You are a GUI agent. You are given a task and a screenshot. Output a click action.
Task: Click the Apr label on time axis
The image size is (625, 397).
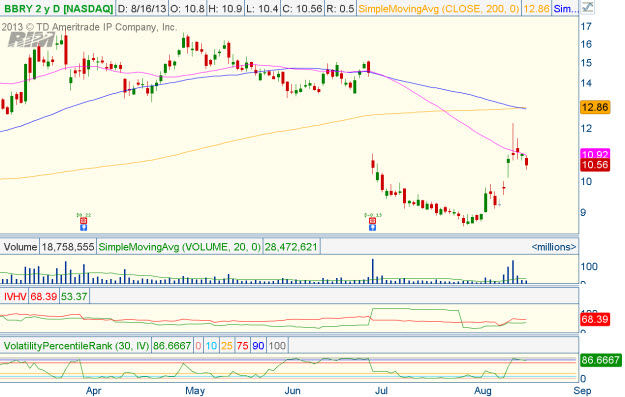click(x=94, y=391)
